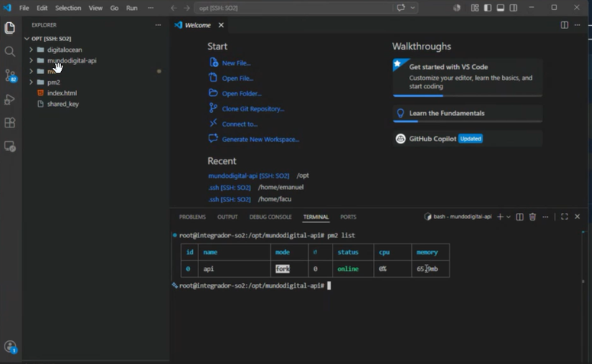
Task: Show more menus via ellipsis
Action: coord(150,8)
